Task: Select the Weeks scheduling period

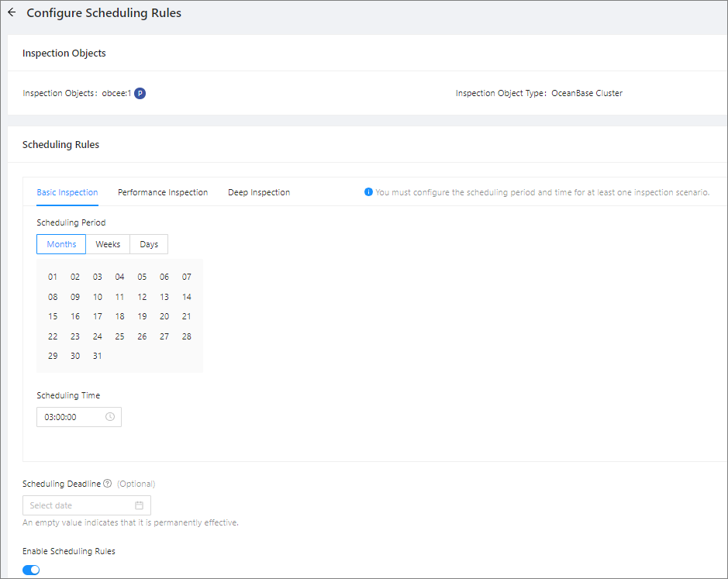Action: pyautogui.click(x=108, y=244)
